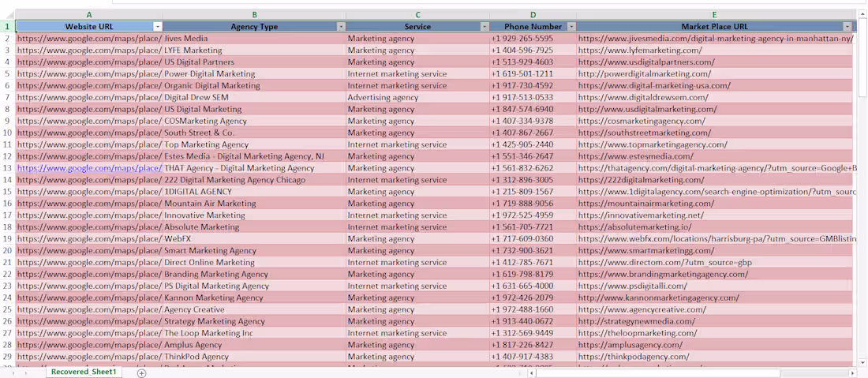
Task: Select the 'Mountain Air Marketing' cell
Action: 254,204
